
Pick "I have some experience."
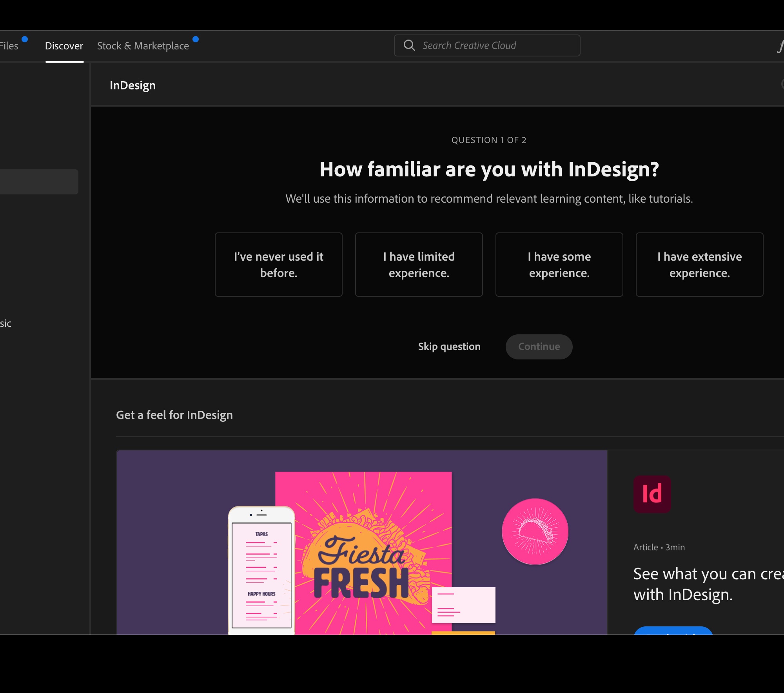pyautogui.click(x=559, y=265)
